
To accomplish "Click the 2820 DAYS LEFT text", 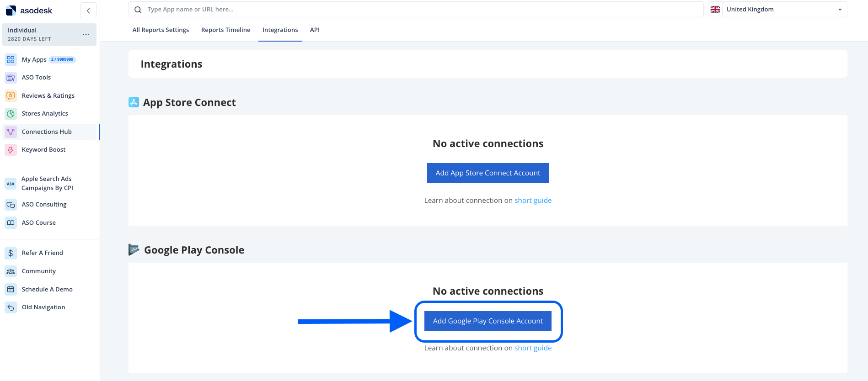I will coord(29,39).
